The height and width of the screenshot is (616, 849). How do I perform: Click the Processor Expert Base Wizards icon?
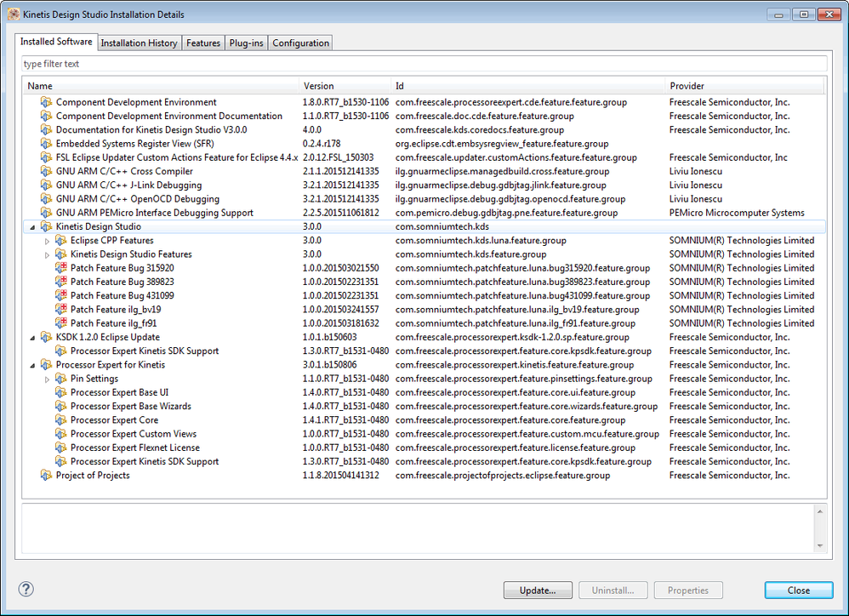click(61, 406)
